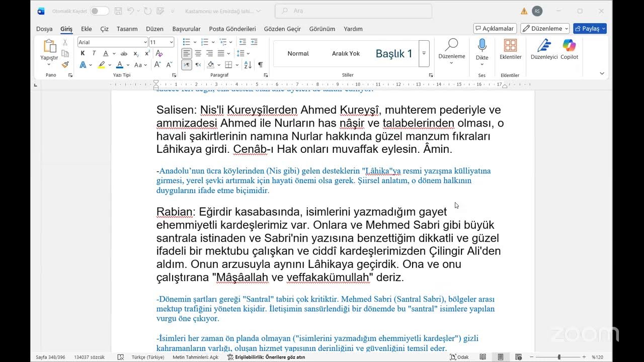Open the font size 11 dropdown
The width and height of the screenshot is (644, 362).
[172, 42]
